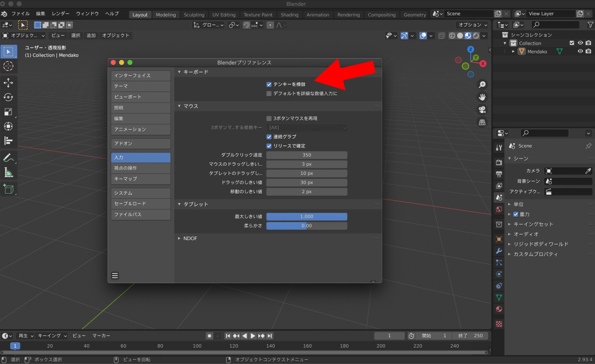Open the Tool properties tab
Screen dimensions: 595x364
499,148
